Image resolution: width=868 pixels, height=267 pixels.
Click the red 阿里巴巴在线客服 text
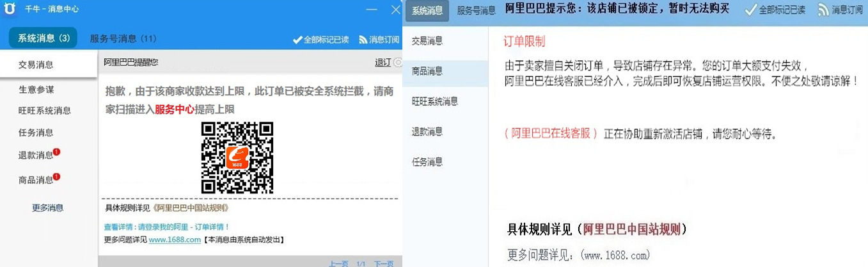point(551,134)
